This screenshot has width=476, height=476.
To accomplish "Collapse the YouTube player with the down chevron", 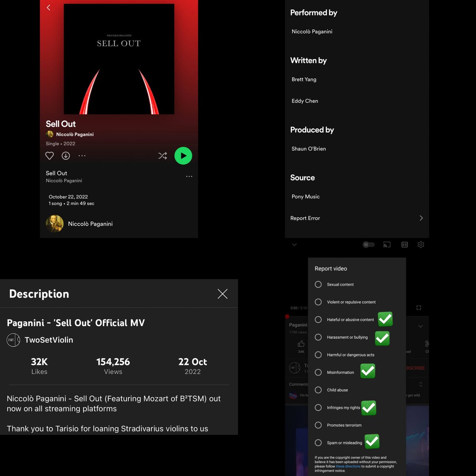I will click(294, 245).
